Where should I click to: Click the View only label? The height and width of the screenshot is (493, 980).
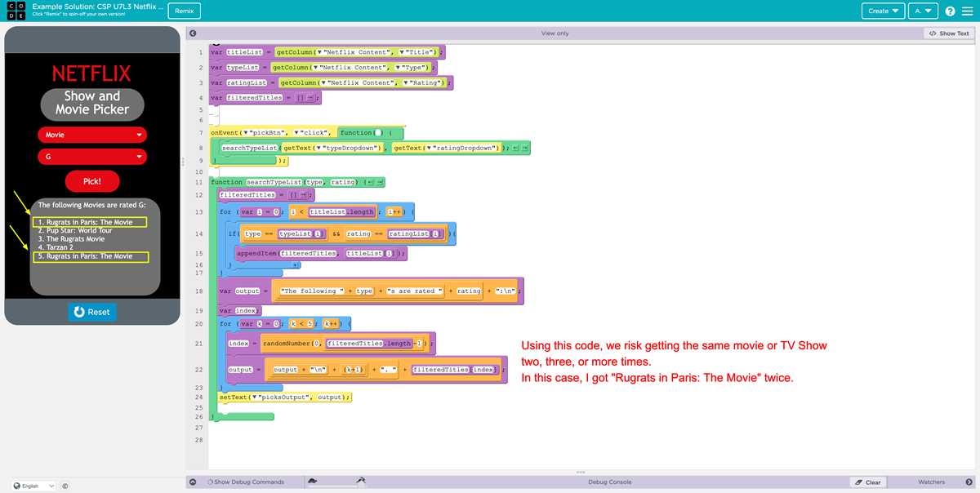[555, 33]
